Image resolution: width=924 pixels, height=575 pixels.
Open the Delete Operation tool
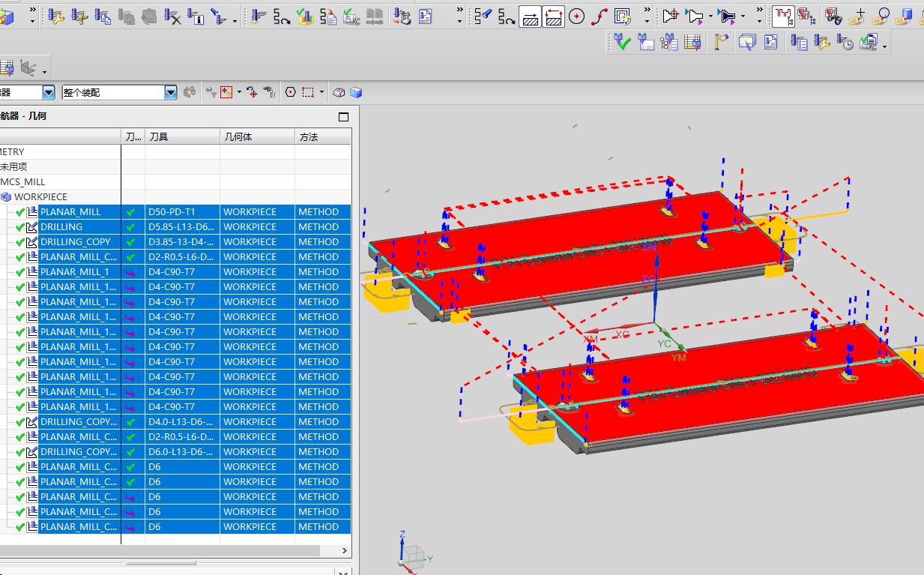[x=172, y=16]
